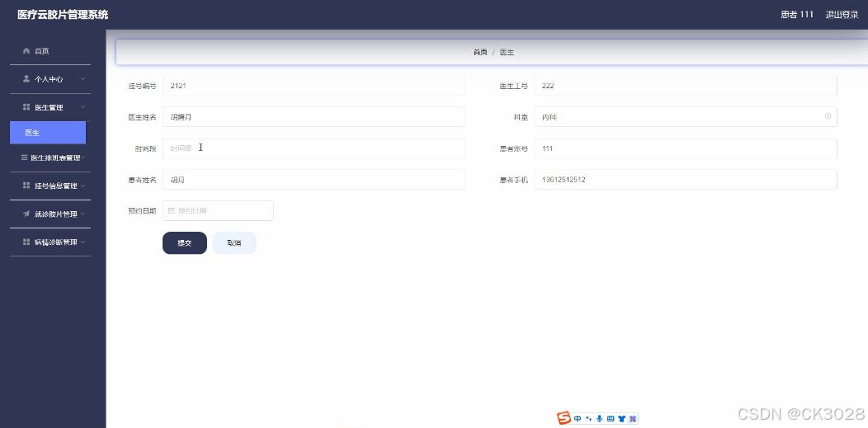Expand the 医生排班表管理 chevron
Screen dimensions: 868x428
click(83, 158)
